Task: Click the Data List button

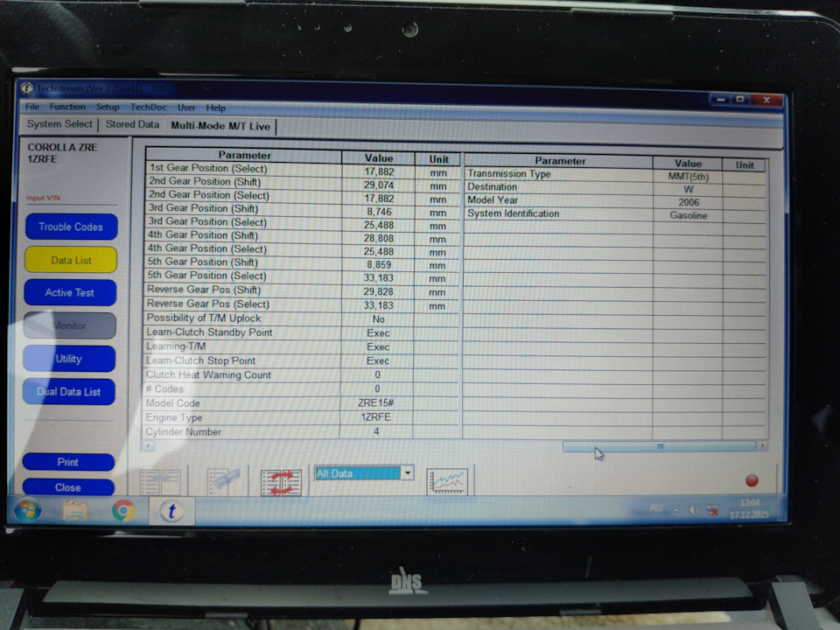Action: pyautogui.click(x=71, y=260)
